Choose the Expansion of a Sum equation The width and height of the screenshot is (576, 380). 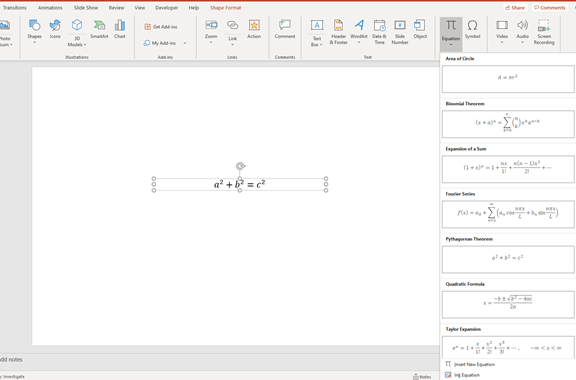pos(508,169)
